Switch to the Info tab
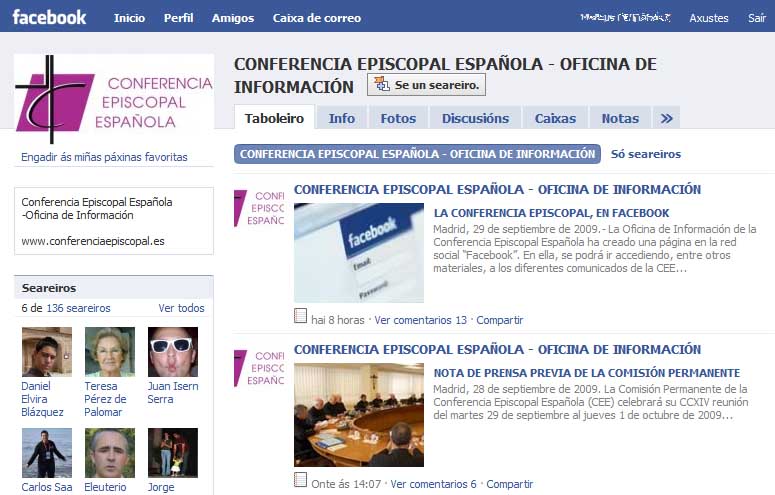The image size is (775, 495). [342, 118]
